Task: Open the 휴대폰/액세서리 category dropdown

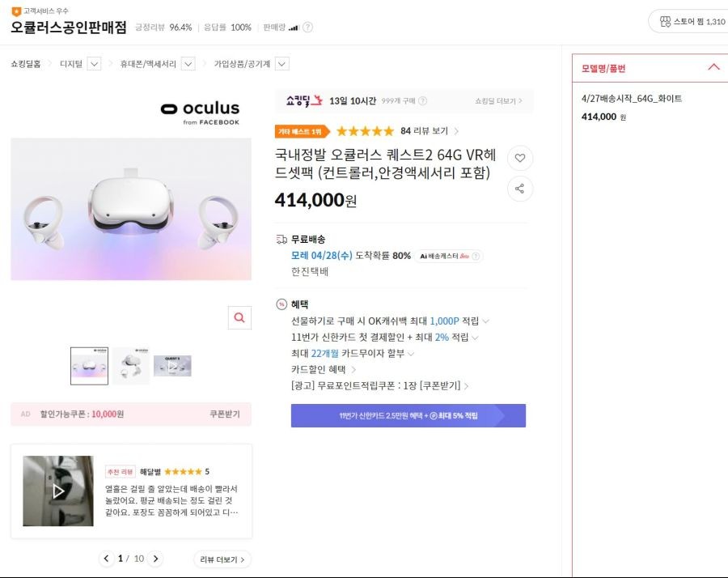Action: tap(188, 64)
